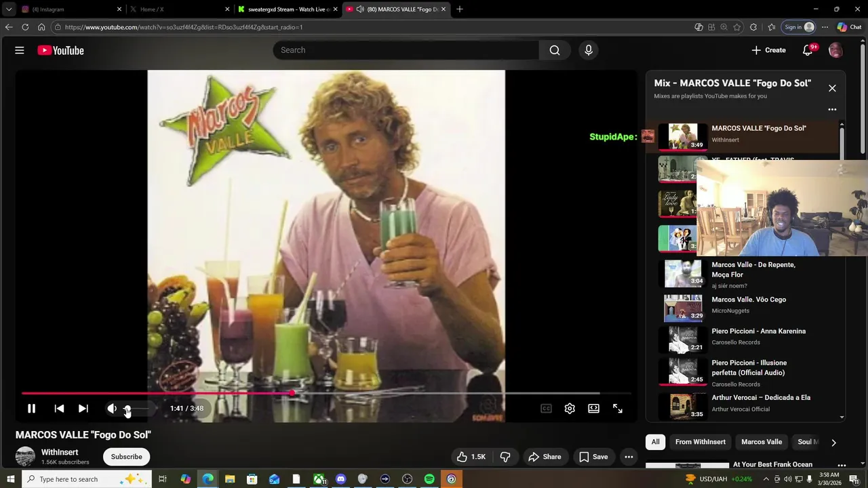Skip to the next video
Viewport: 868px width, 488px height.
[x=83, y=409]
